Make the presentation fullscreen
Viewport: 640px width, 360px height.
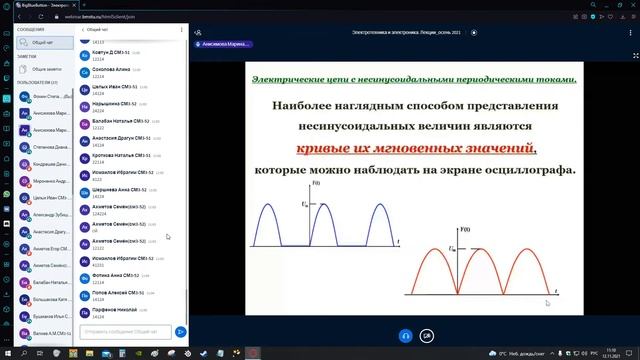[636, 56]
